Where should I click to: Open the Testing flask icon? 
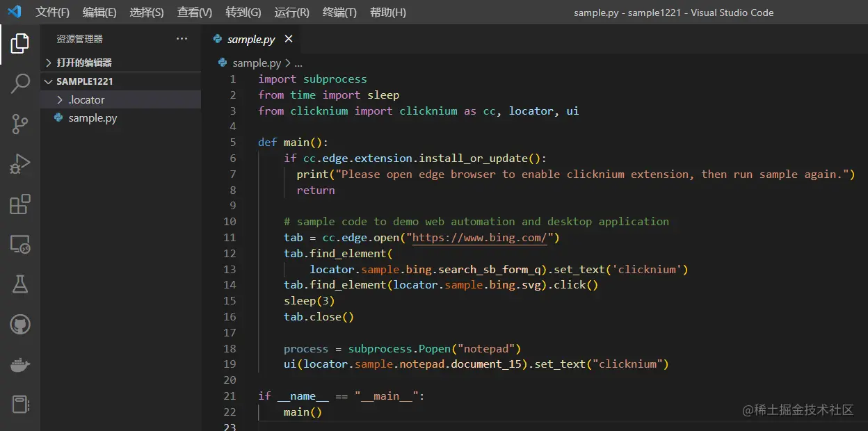tap(19, 284)
